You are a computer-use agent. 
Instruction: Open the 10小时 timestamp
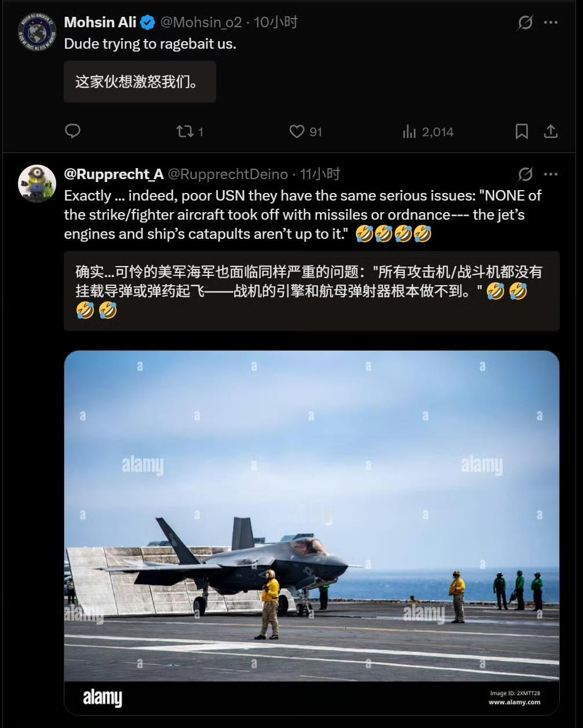(x=276, y=23)
